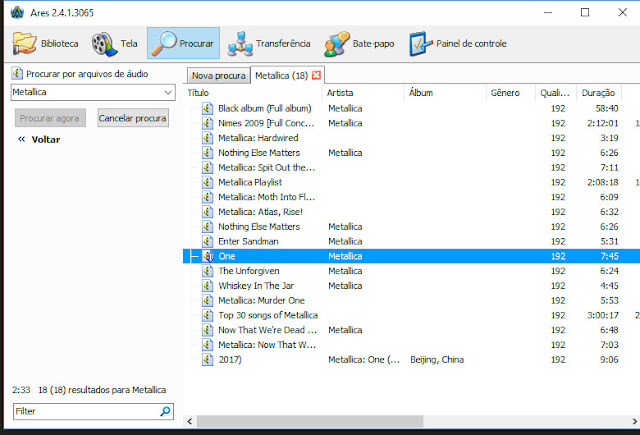Click the results count status text

coord(102,390)
